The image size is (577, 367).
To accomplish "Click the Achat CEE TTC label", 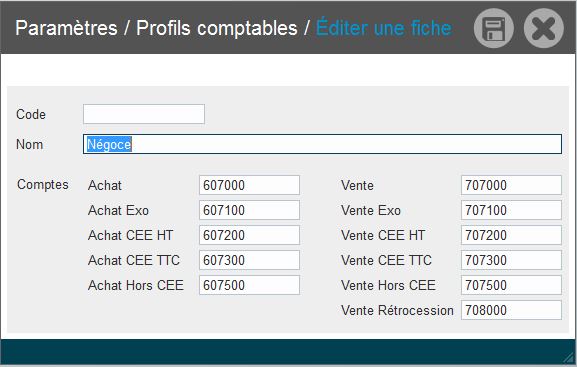I will 134,260.
